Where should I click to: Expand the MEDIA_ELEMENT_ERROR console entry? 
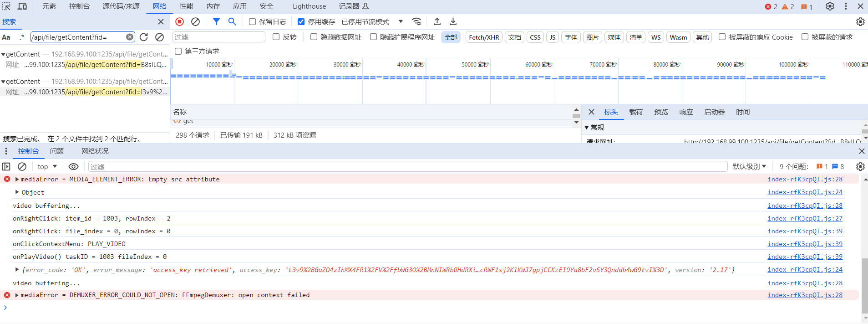[x=17, y=180]
